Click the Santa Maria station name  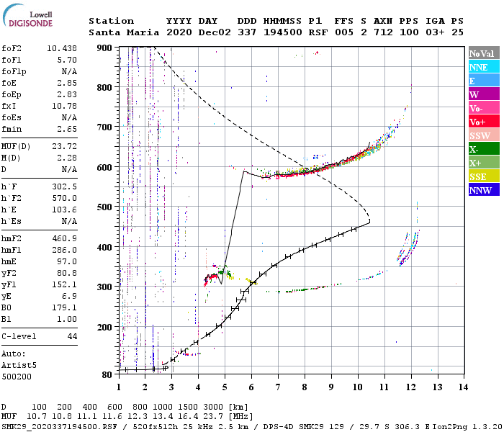[x=124, y=32]
